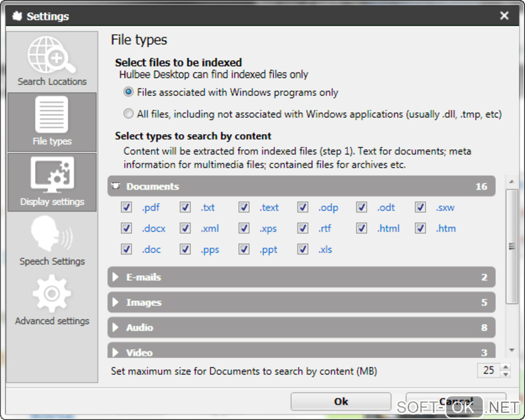525x420 pixels.
Task: Increase maximum document size stepper
Action: (505, 367)
